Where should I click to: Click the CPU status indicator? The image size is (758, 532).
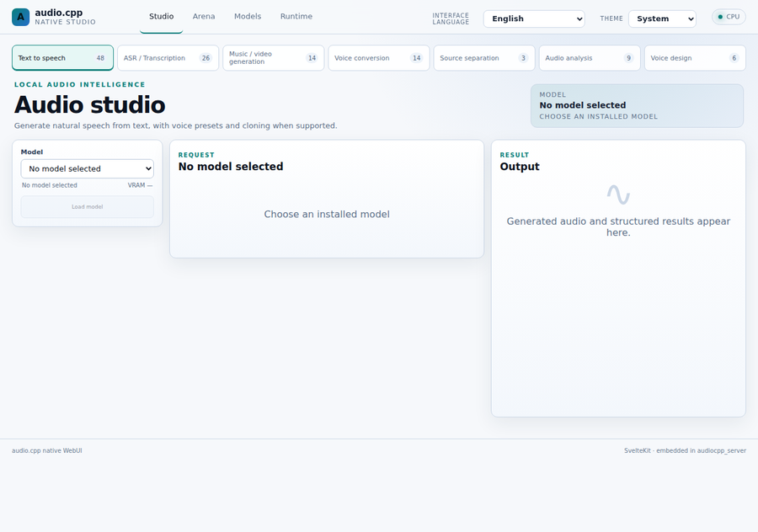[x=729, y=17]
